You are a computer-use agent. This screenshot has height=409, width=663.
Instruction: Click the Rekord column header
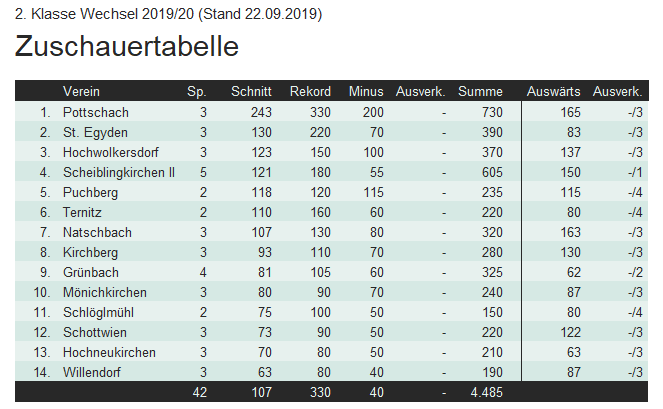coord(310,91)
